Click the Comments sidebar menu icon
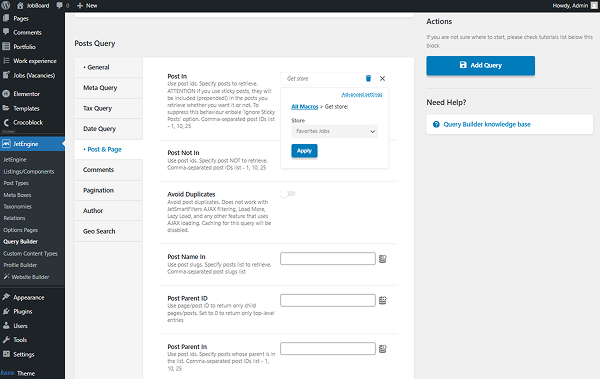The height and width of the screenshot is (379, 600). (x=6, y=32)
